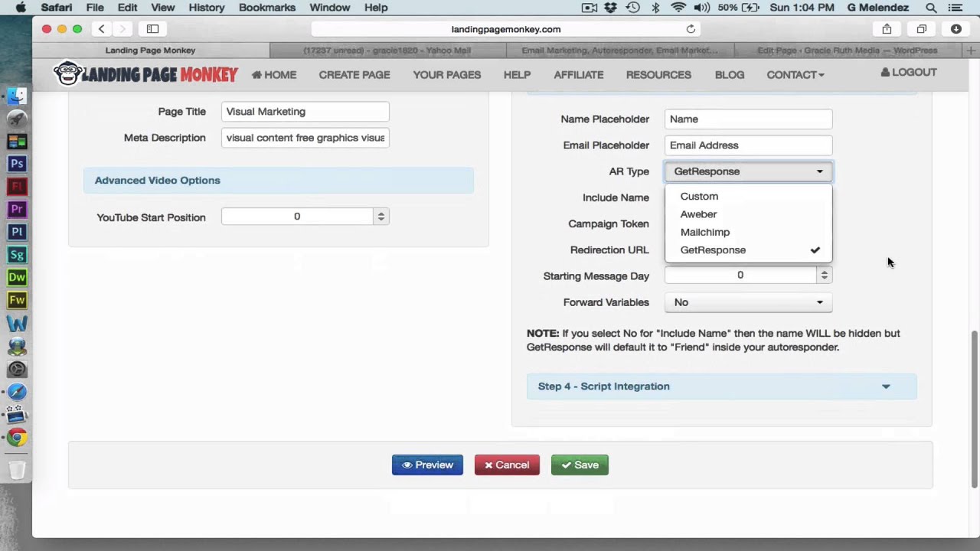This screenshot has width=980, height=551.
Task: Open Time Machine menu bar icon
Action: (633, 8)
